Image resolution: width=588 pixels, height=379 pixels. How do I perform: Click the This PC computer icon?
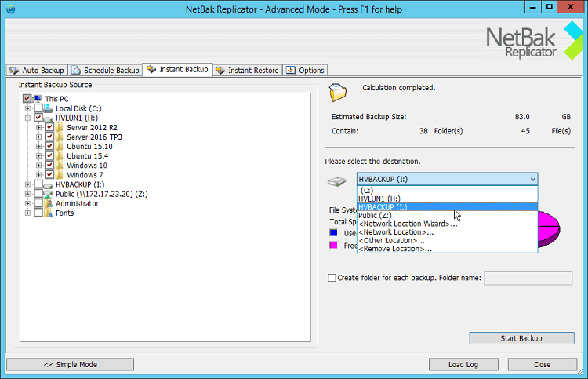click(38, 99)
